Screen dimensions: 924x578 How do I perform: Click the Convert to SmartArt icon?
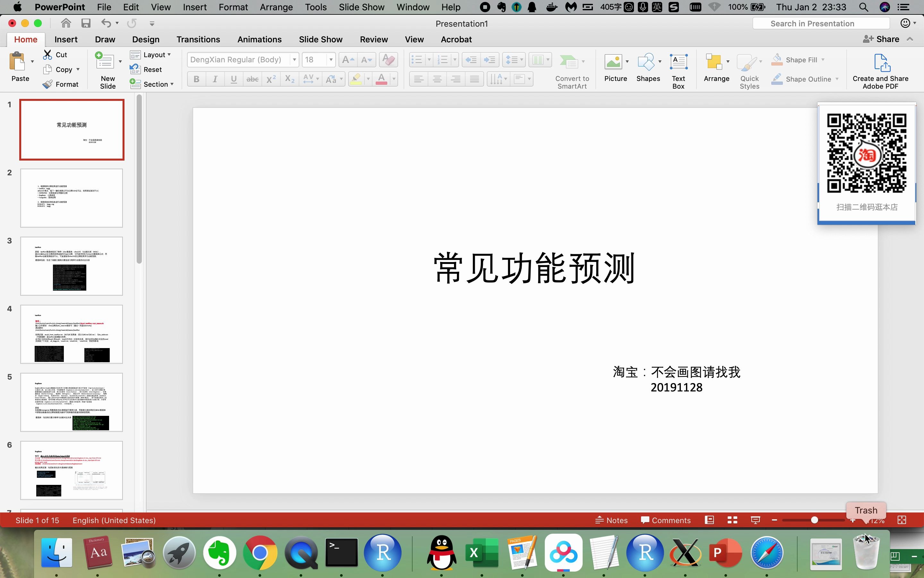click(x=569, y=62)
